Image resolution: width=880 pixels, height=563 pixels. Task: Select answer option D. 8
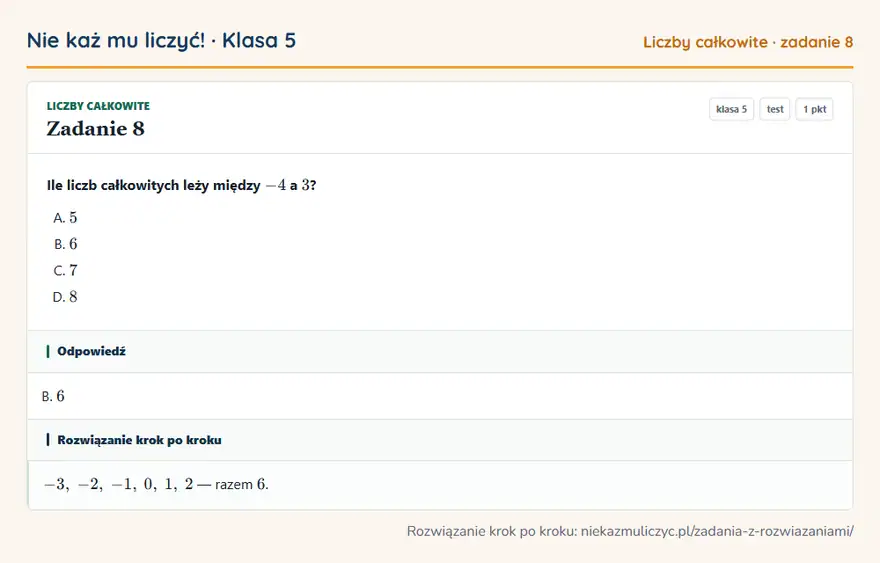[65, 297]
